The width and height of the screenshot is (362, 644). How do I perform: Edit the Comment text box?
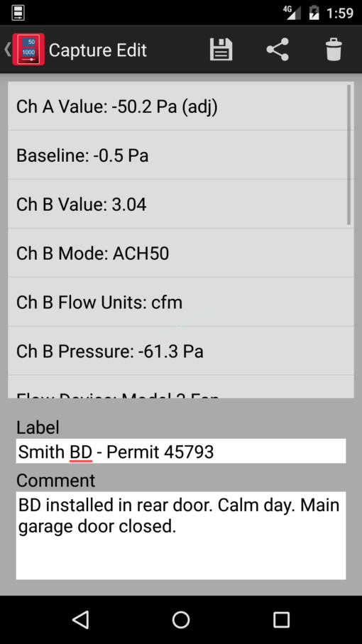tap(181, 535)
